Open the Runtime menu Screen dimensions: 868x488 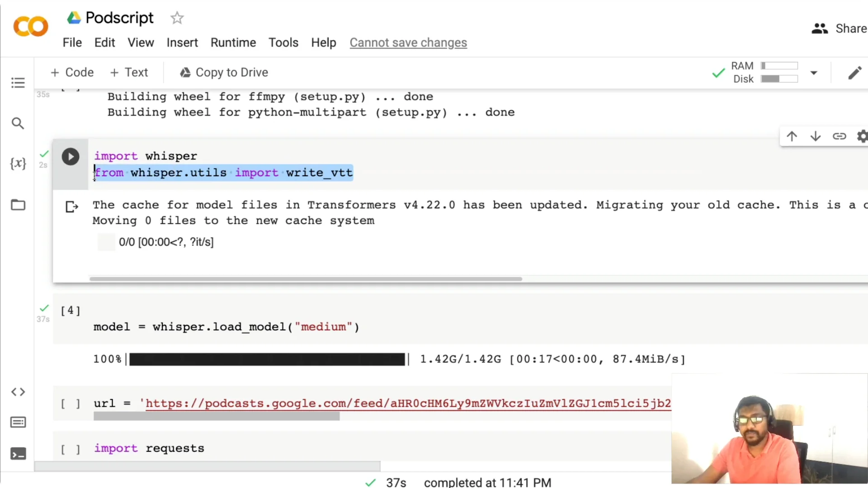point(233,42)
